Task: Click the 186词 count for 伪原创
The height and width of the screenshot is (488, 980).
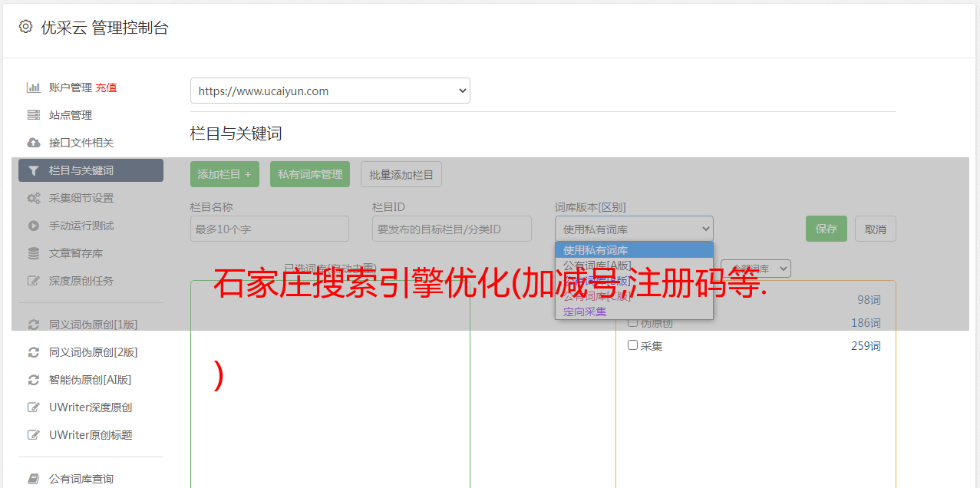Action: point(866,323)
